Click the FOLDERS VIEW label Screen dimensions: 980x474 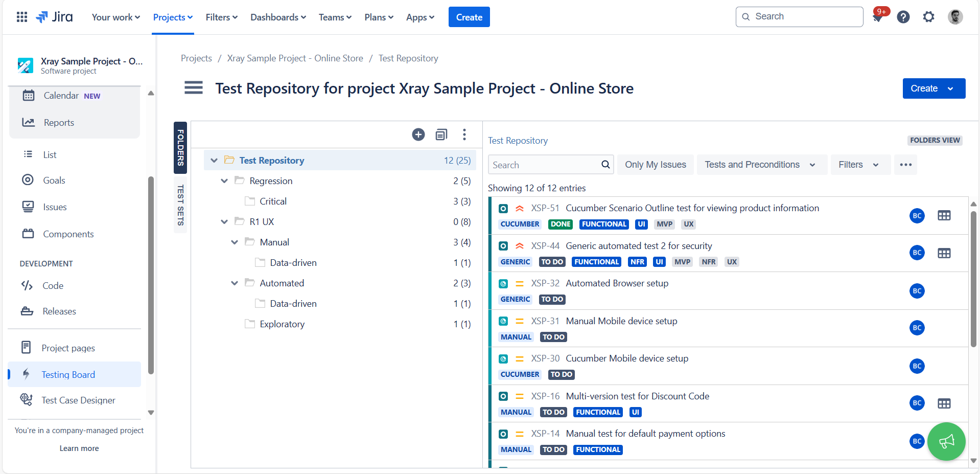coord(935,140)
